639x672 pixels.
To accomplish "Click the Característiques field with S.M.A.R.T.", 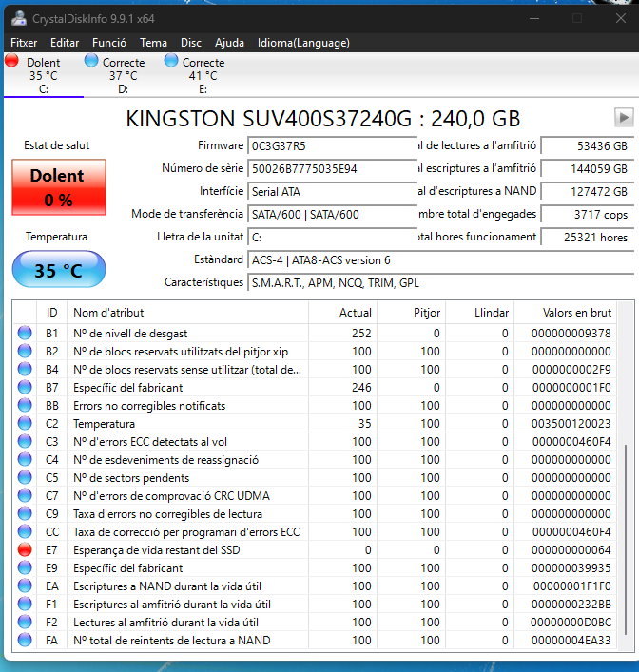I will (441, 283).
